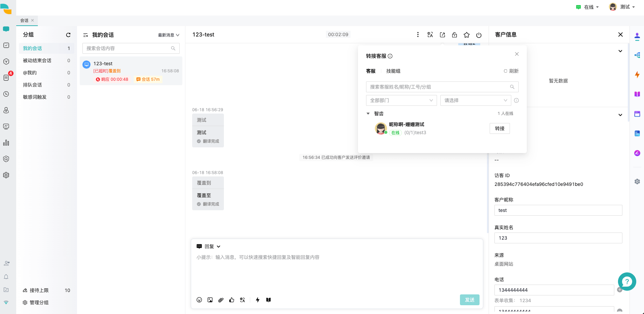Switch to the 技能组 tab
The width and height of the screenshot is (644, 314).
pos(393,71)
